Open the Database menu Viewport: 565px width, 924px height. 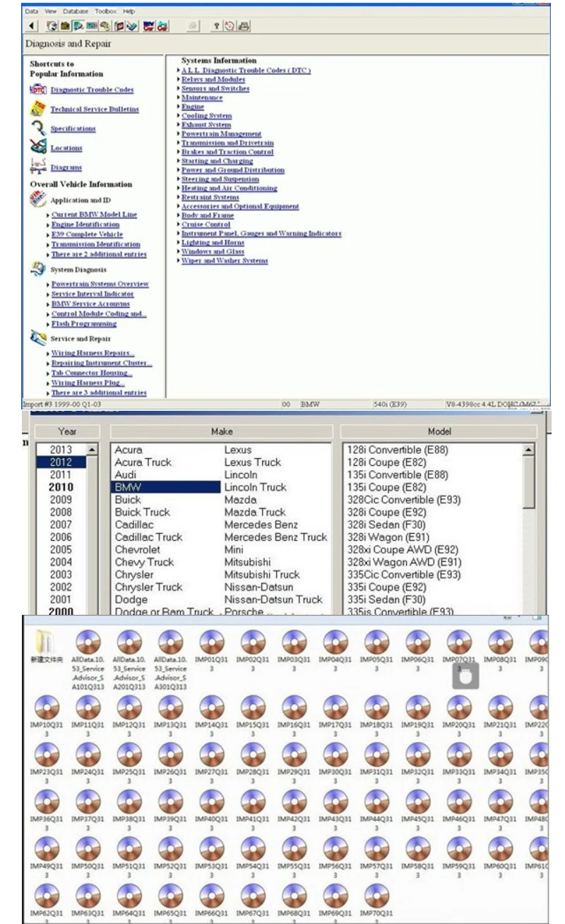(x=75, y=11)
